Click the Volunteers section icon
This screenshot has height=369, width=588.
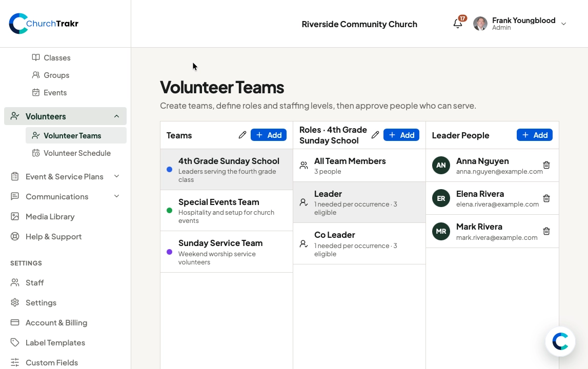15,116
